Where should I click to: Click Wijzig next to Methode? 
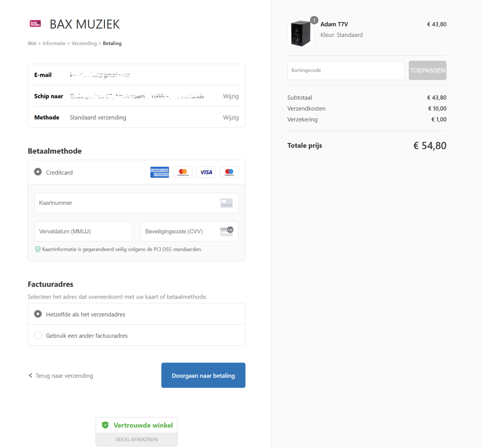231,117
